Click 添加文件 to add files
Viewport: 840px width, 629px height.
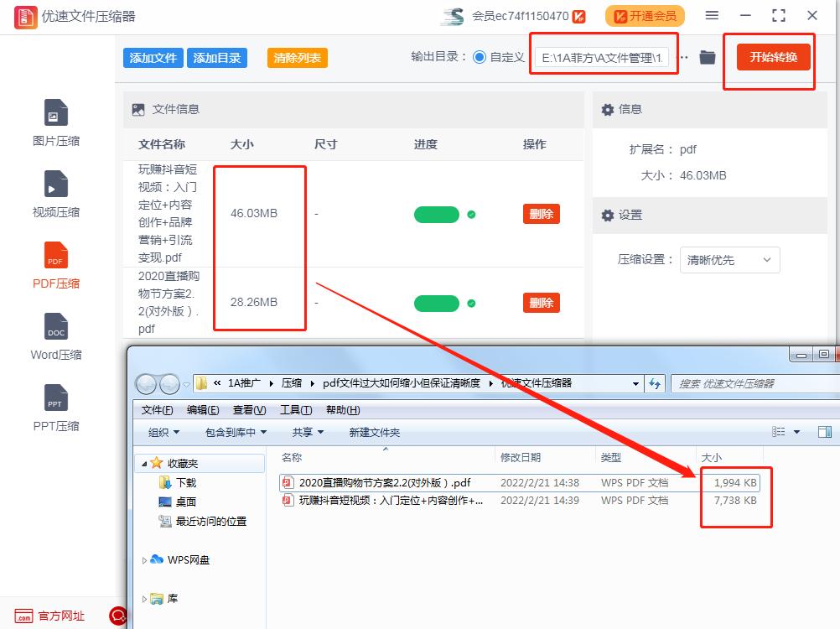(153, 57)
